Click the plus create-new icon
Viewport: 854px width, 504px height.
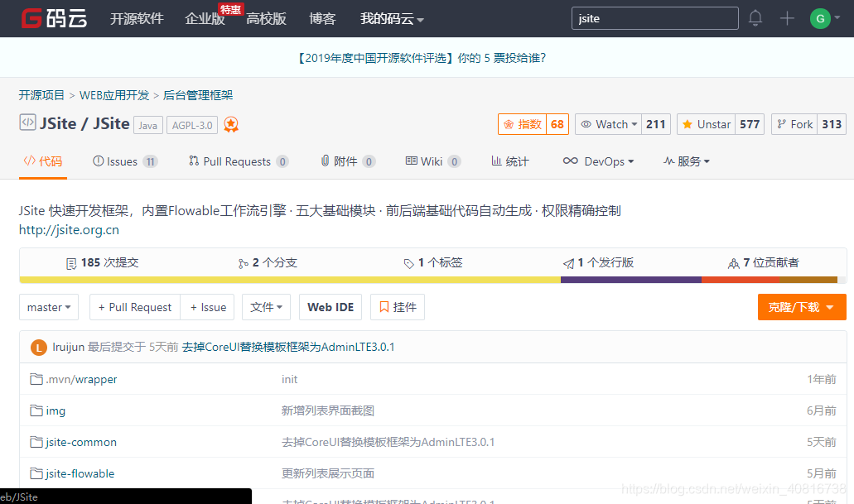tap(787, 18)
